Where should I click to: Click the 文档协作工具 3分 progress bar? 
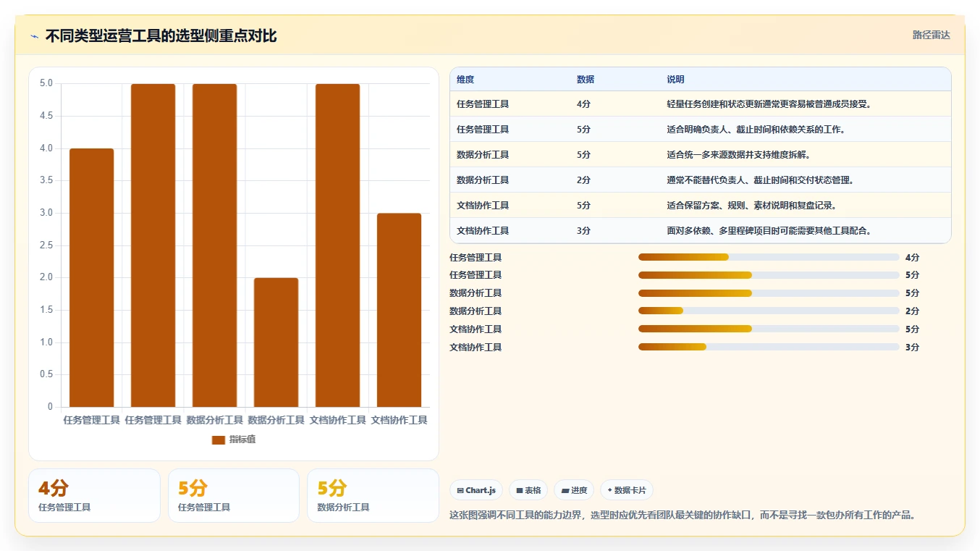769,347
